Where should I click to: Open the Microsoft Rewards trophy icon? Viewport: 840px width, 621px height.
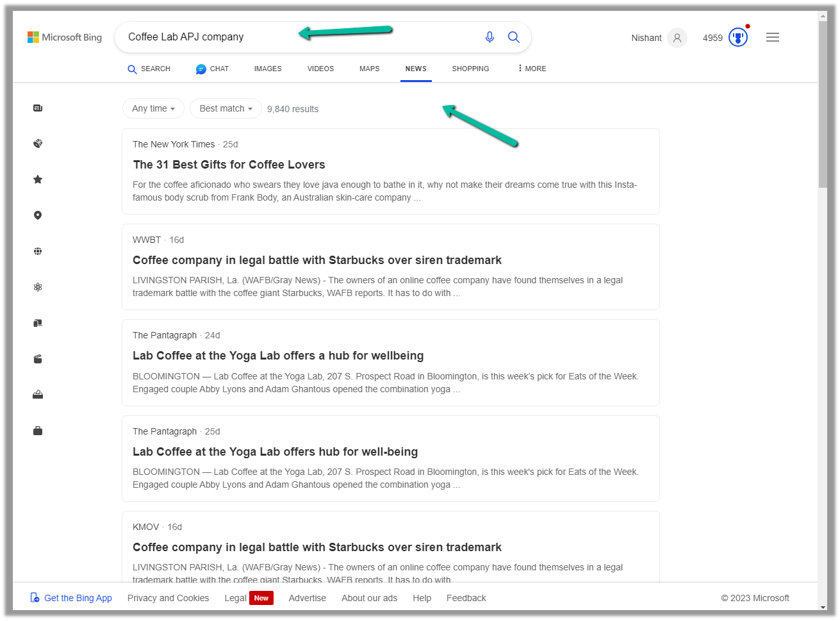738,38
